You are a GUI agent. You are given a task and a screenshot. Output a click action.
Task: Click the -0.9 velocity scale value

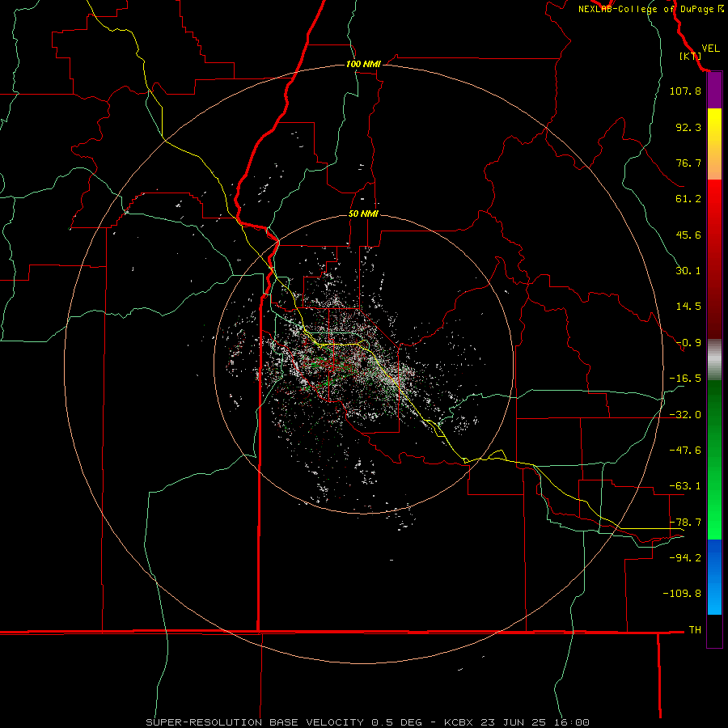coord(688,343)
